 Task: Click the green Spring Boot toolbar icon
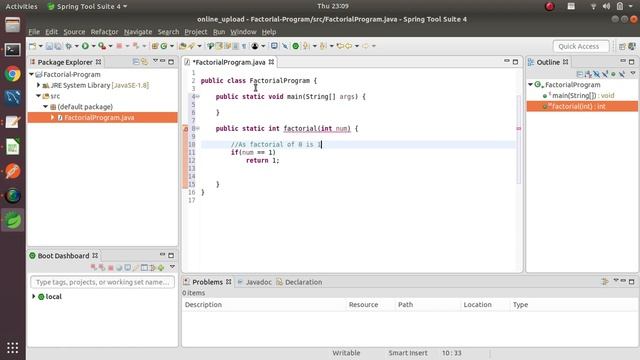tap(296, 46)
